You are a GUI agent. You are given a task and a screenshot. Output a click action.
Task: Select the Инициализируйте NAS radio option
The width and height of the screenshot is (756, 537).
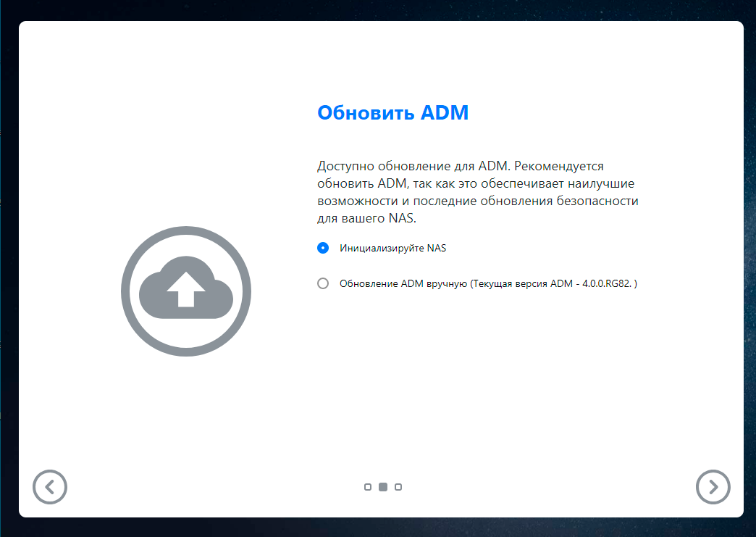323,248
